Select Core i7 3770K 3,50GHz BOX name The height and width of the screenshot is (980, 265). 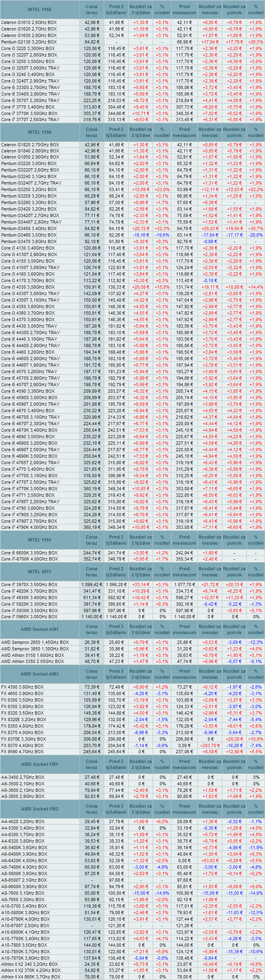(29, 113)
